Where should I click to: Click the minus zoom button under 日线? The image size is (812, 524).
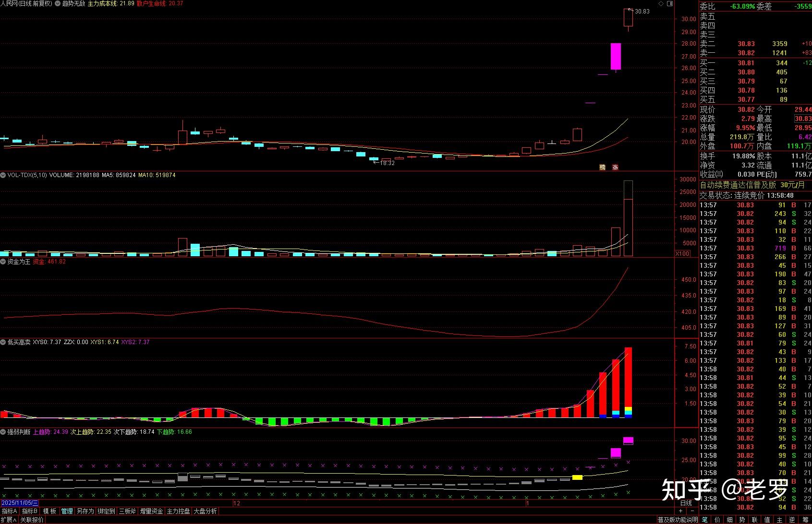(x=691, y=511)
